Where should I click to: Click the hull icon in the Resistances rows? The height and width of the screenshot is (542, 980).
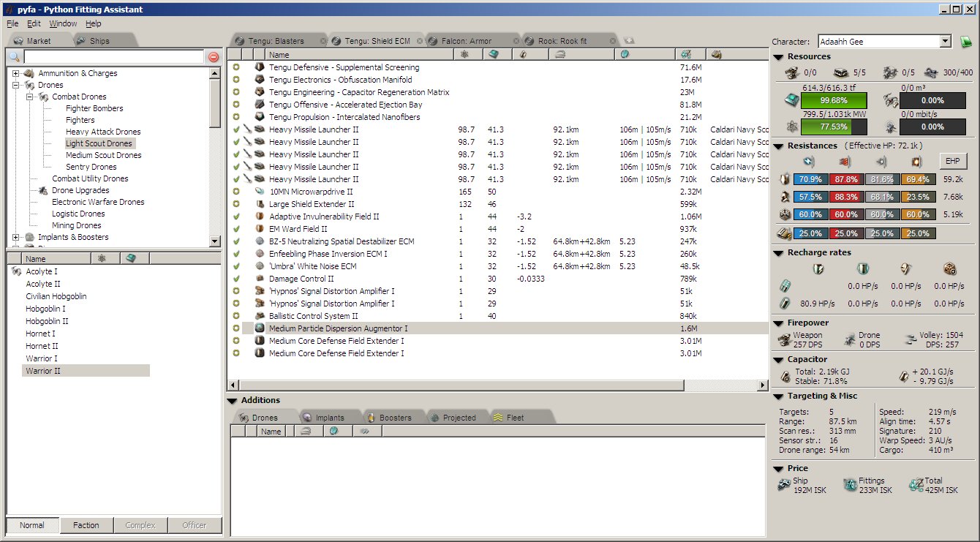click(784, 214)
